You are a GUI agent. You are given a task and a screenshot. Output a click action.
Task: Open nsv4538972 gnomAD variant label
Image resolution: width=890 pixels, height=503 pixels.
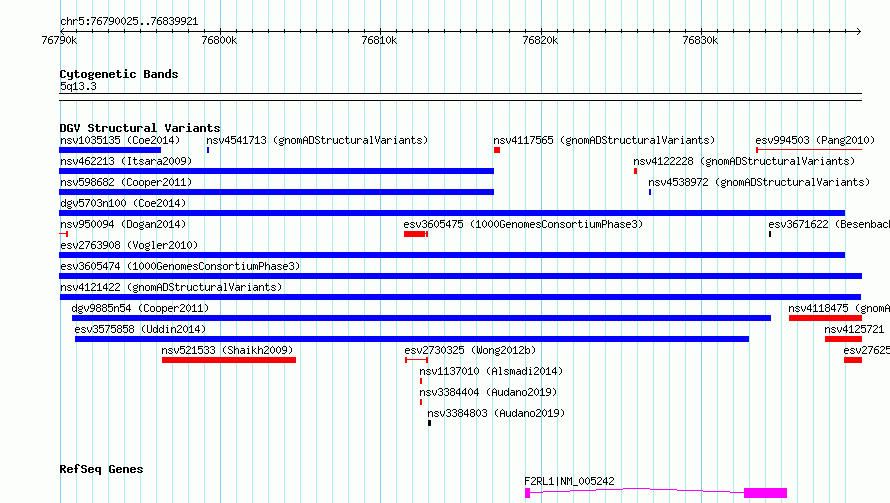pyautogui.click(x=759, y=182)
